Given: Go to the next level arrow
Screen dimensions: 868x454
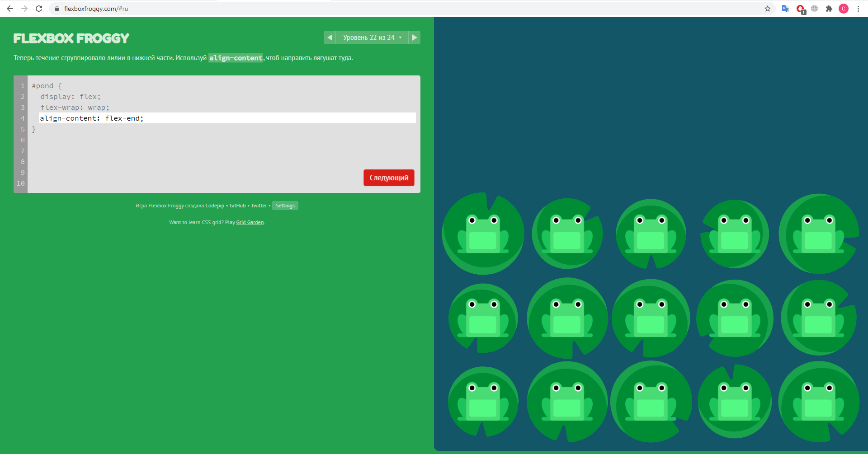Looking at the screenshot, I should (415, 37).
